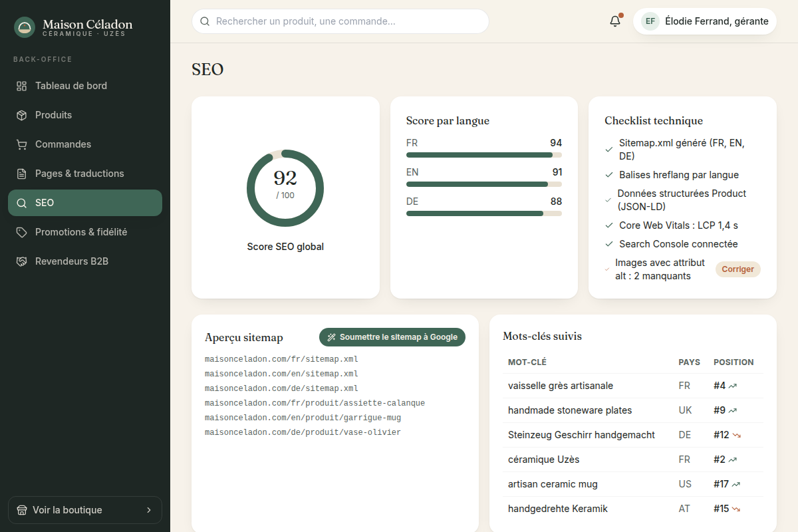Select the céramique Uzès keyword
This screenshot has width=798, height=532.
[x=544, y=460]
